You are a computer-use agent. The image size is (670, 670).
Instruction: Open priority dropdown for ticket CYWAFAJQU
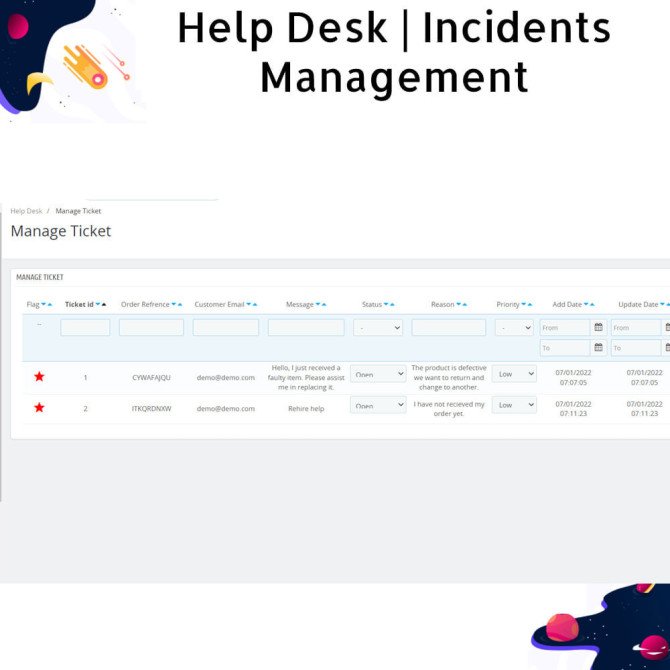point(514,374)
